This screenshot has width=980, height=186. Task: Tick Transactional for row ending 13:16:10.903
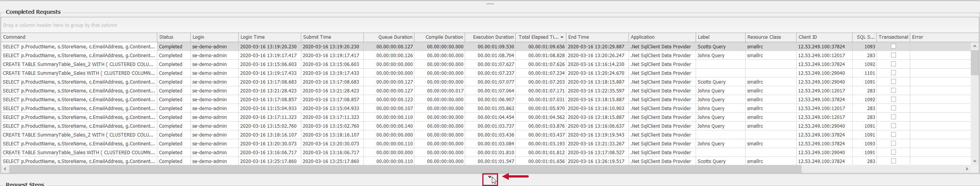893,108
